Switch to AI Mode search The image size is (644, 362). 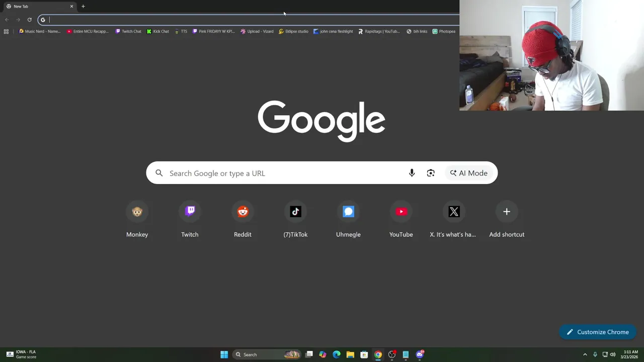point(468,173)
